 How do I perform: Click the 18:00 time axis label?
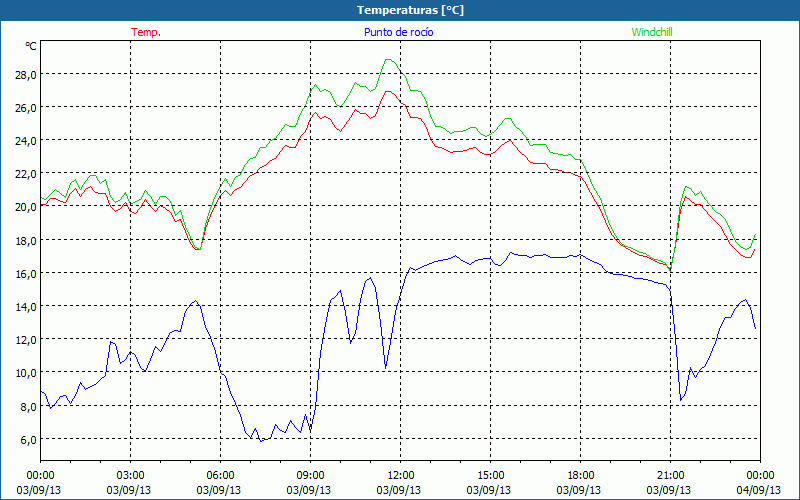click(581, 475)
